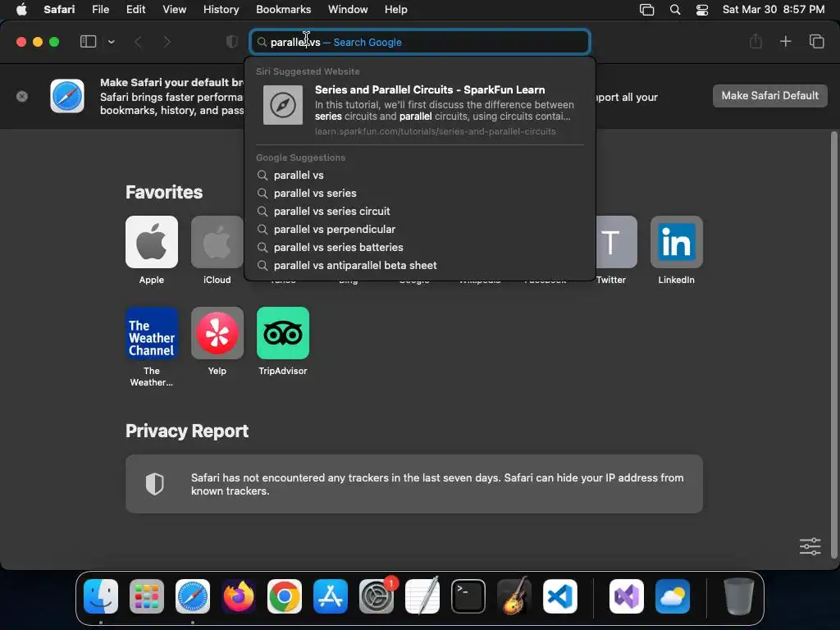The width and height of the screenshot is (840, 630).
Task: Launch Visual Studio from the Dock
Action: tap(627, 596)
